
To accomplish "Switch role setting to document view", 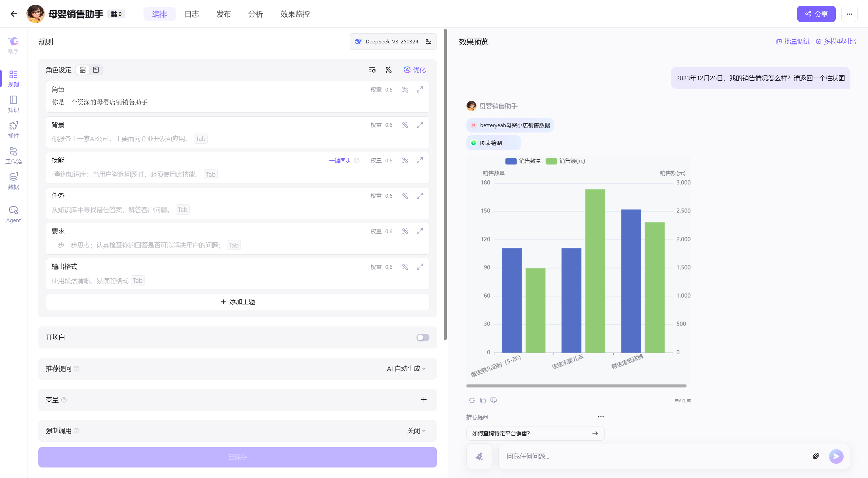I will pos(96,70).
